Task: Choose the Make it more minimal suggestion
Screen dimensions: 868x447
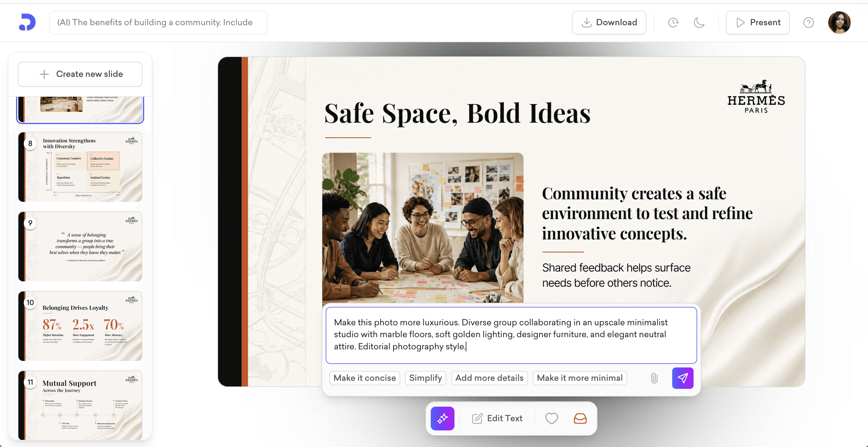Action: [580, 378]
